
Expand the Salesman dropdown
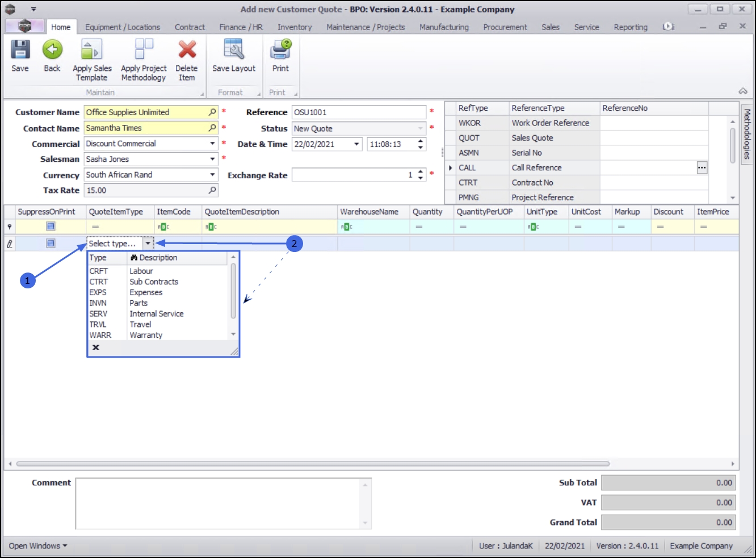[212, 160]
